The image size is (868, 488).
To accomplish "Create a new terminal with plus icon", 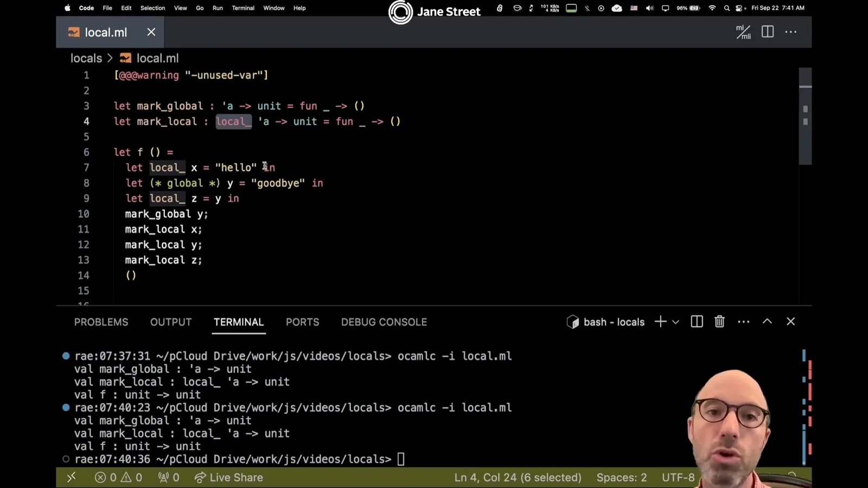I will pyautogui.click(x=660, y=322).
